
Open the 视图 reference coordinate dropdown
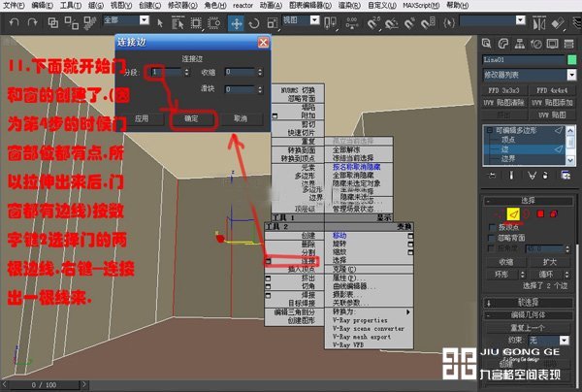coord(314,20)
